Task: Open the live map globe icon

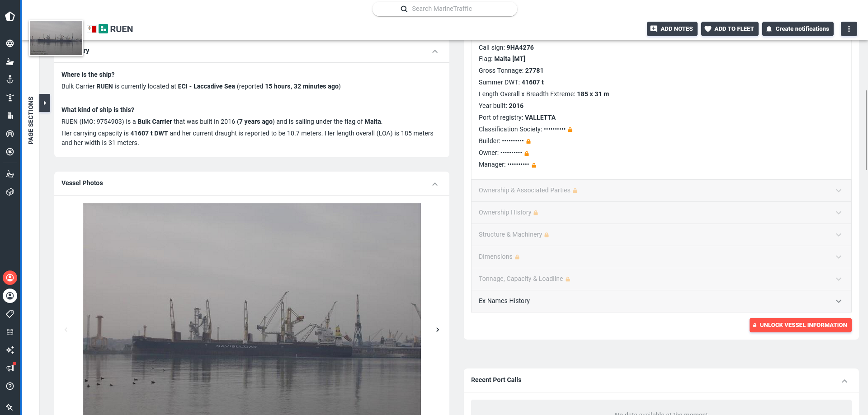Action: [10, 43]
